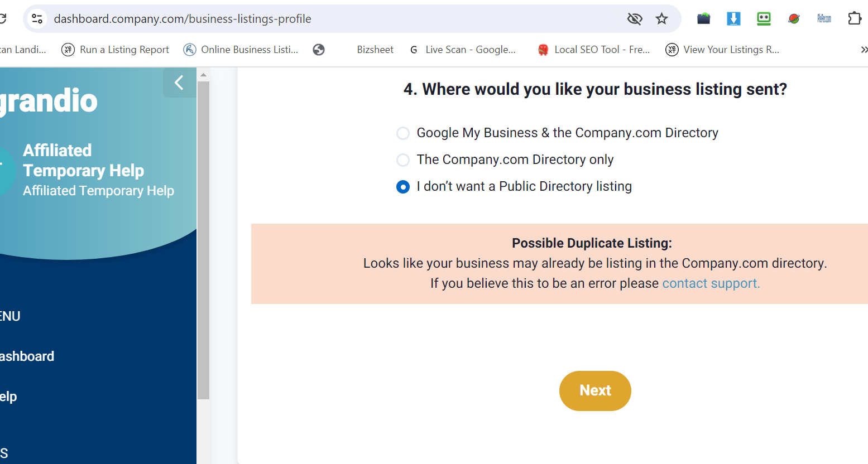Click the yellow Next button
868x464 pixels.
click(x=595, y=391)
